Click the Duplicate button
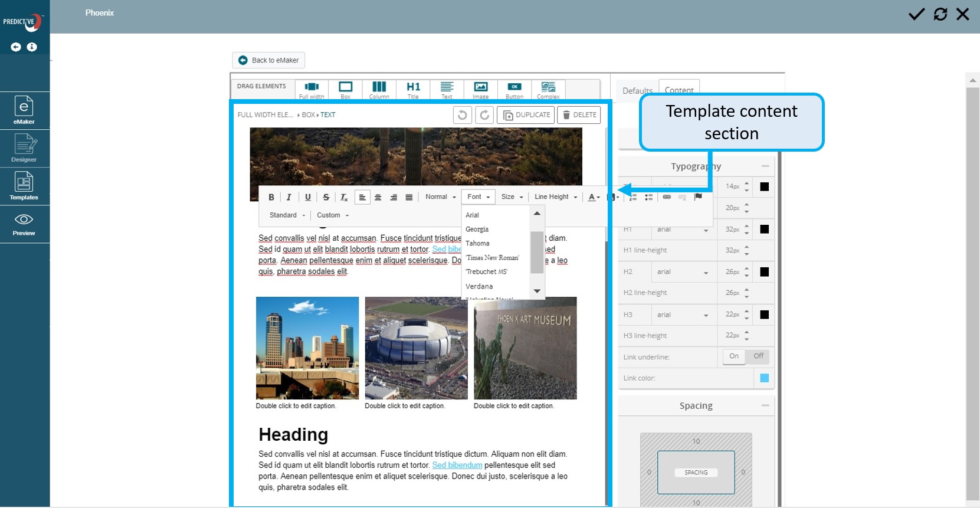 (526, 115)
